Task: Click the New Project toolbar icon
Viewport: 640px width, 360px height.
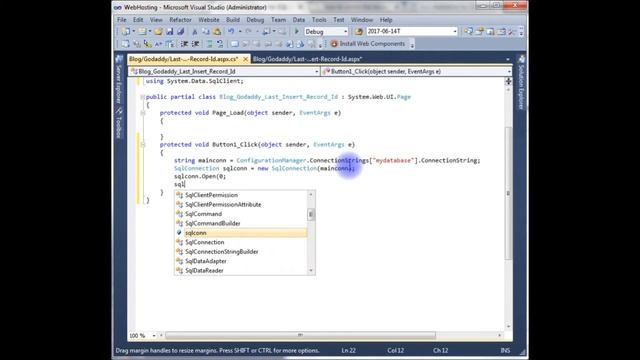Action: [126, 31]
